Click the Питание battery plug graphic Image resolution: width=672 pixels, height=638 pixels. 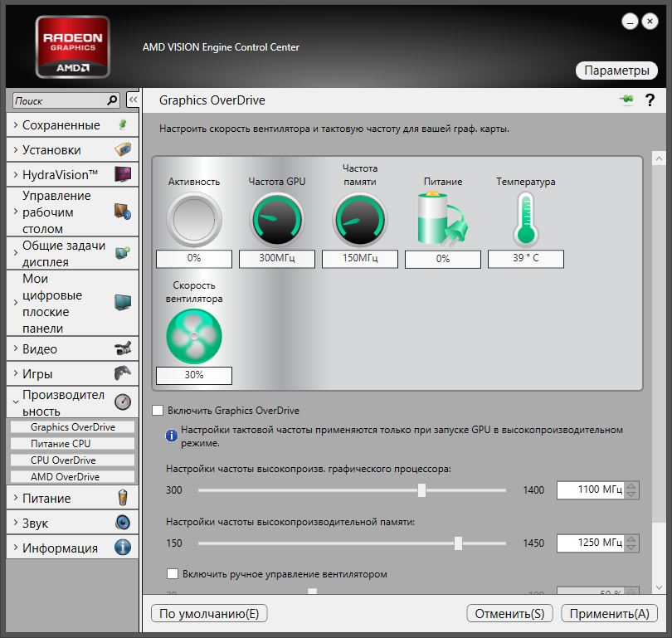tap(442, 219)
